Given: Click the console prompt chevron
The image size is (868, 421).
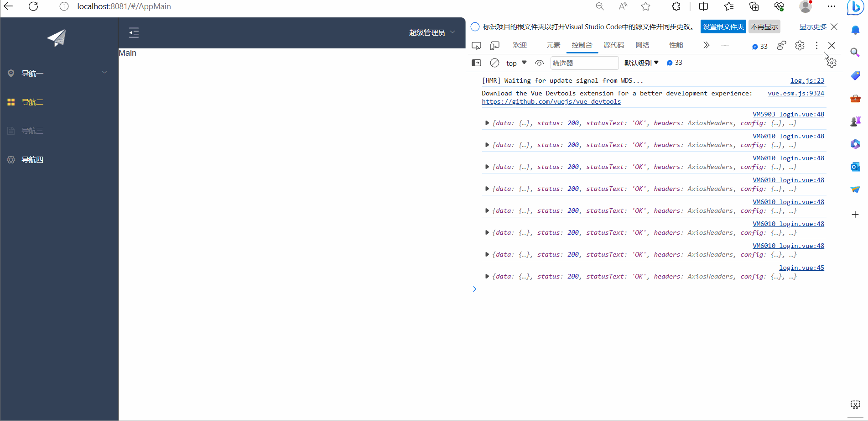Looking at the screenshot, I should pos(474,289).
